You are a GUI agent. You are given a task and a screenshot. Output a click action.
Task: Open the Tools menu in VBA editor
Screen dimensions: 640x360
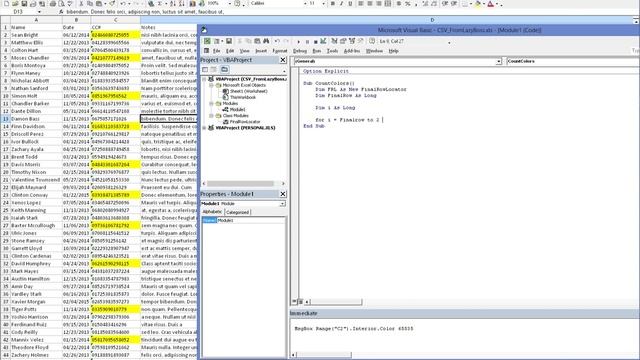[332, 51]
